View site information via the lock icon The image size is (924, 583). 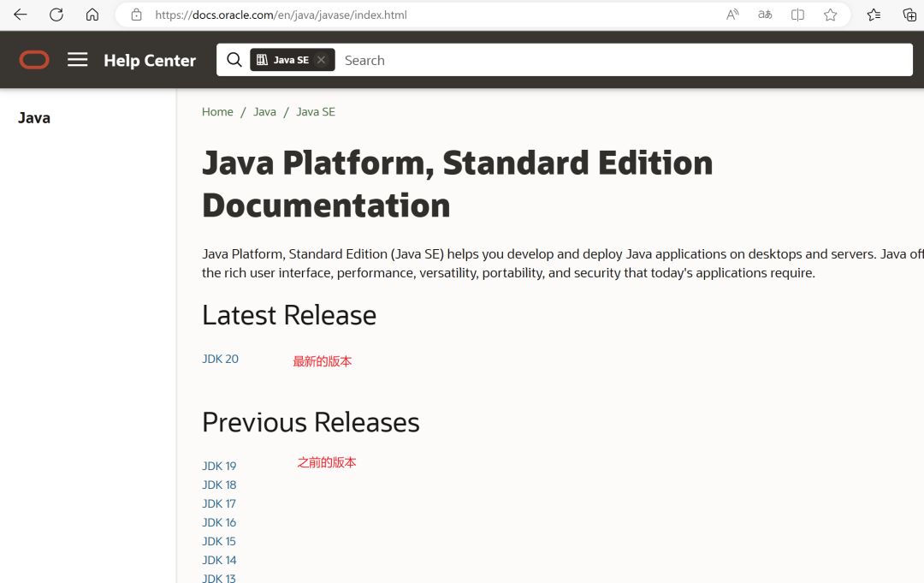point(137,15)
